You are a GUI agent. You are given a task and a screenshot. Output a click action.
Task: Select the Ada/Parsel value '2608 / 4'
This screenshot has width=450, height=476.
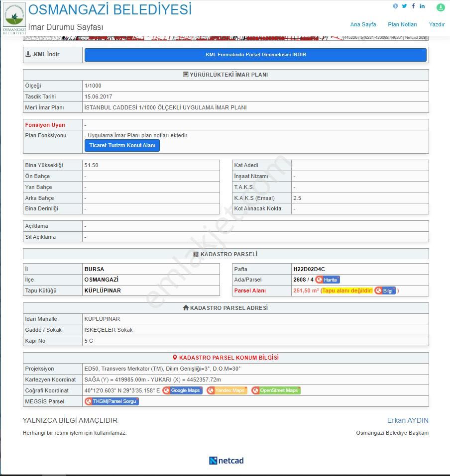tap(304, 280)
